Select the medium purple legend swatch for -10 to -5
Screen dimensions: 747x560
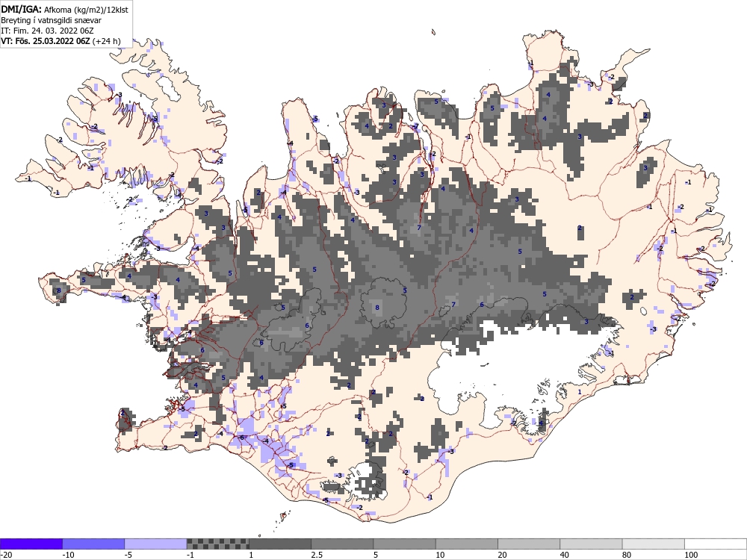click(x=93, y=544)
